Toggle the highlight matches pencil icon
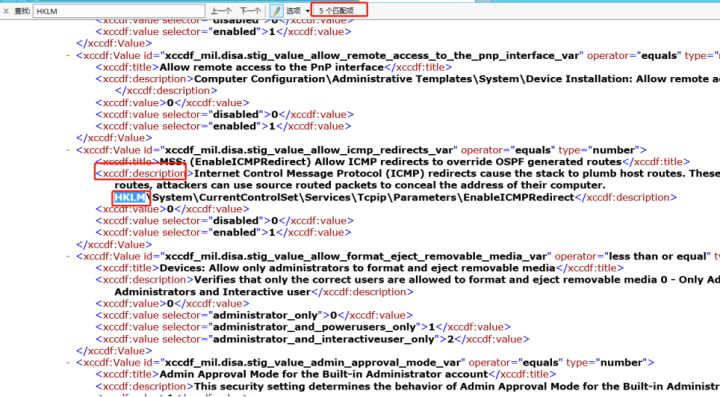This screenshot has height=397, width=720. pyautogui.click(x=276, y=11)
